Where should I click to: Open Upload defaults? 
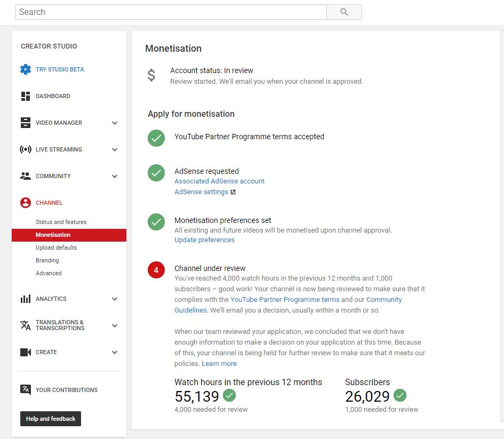(56, 248)
